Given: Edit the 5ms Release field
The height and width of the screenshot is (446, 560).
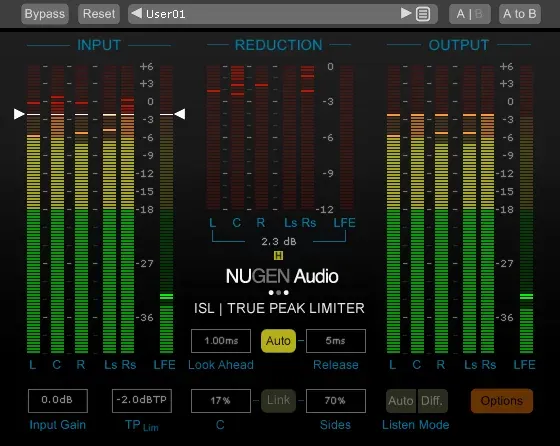Looking at the screenshot, I should 336,341.
